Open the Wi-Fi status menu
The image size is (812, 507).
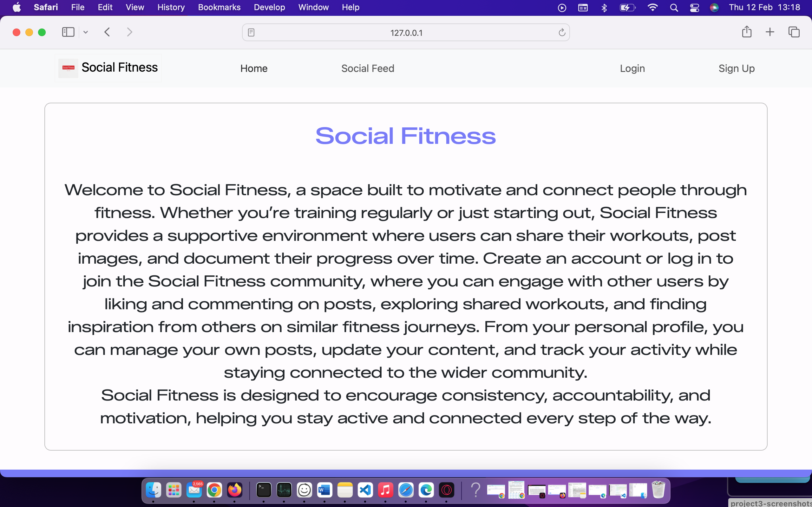pos(652,7)
